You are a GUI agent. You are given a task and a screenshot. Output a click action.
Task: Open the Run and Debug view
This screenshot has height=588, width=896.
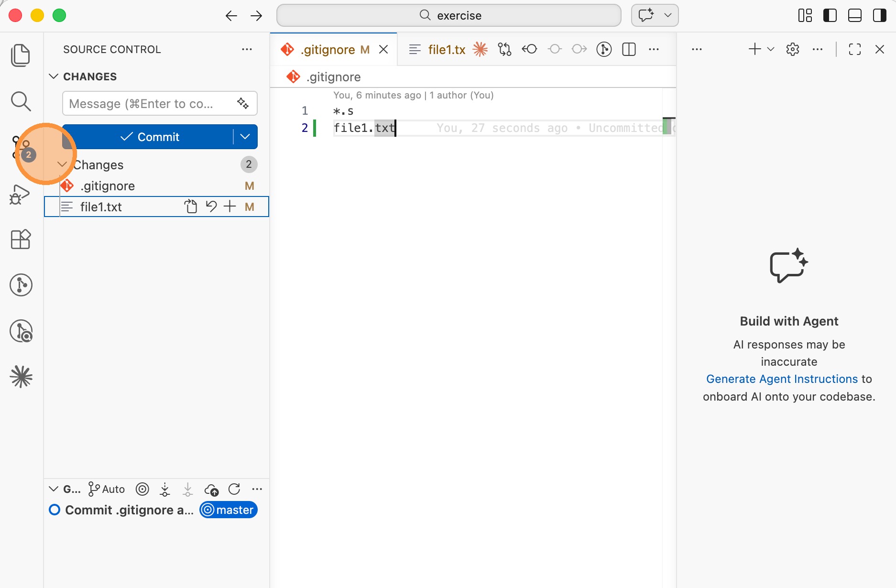(20, 195)
